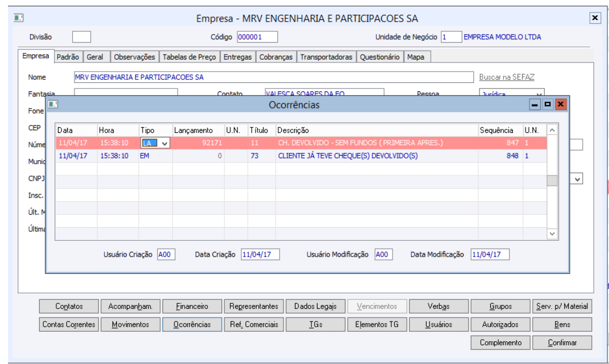The width and height of the screenshot is (609, 364).
Task: Open the Movimentos button
Action: tap(131, 324)
